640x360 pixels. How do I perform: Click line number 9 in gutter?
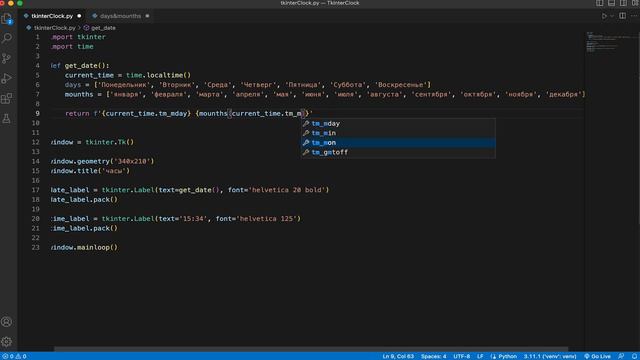click(38, 113)
